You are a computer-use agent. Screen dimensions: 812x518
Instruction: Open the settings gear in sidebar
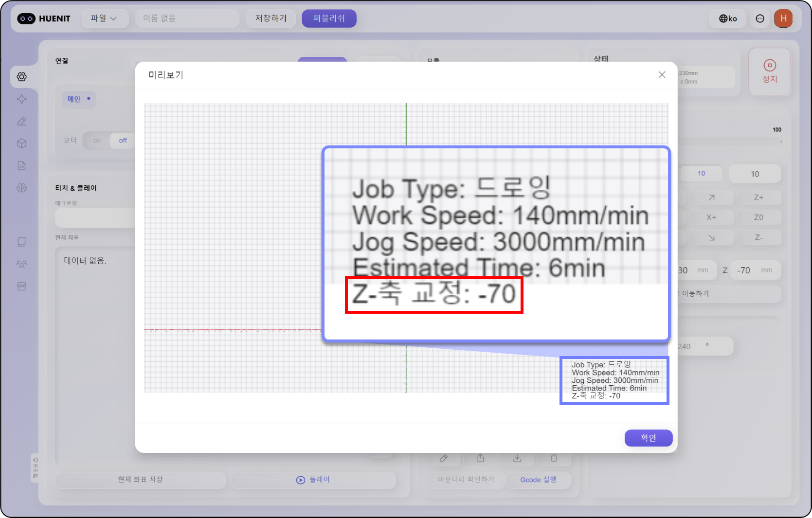coord(22,77)
